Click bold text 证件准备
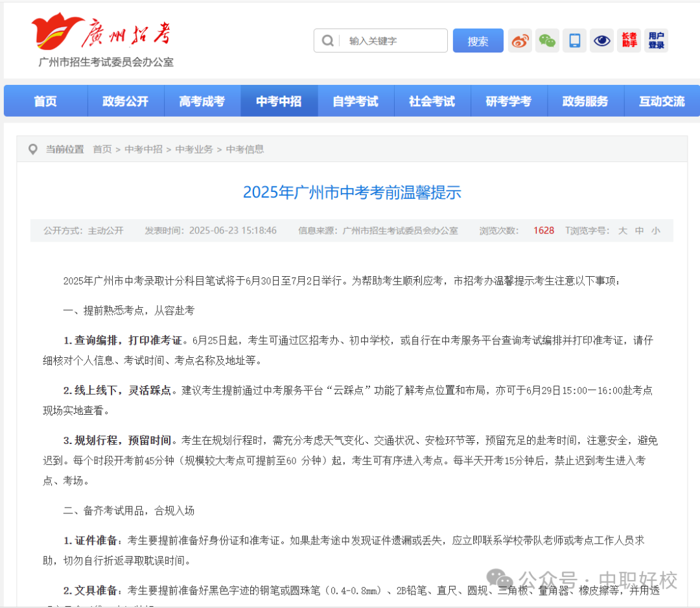Viewport: 700px width, 608px height. tap(95, 541)
